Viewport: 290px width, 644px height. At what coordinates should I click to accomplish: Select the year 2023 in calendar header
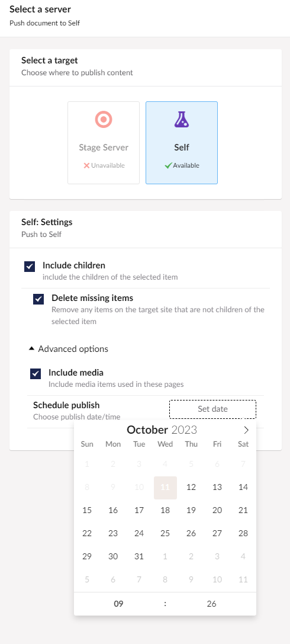click(x=184, y=430)
